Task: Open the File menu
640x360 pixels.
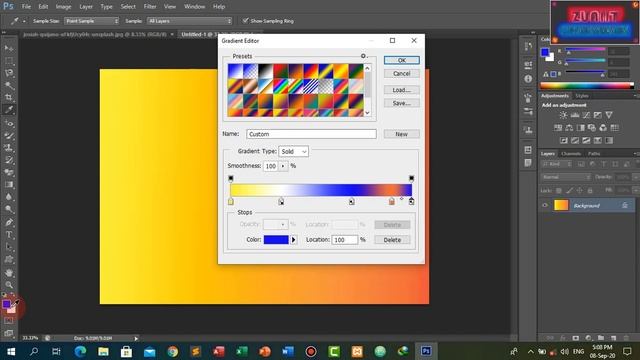Action: [26, 7]
